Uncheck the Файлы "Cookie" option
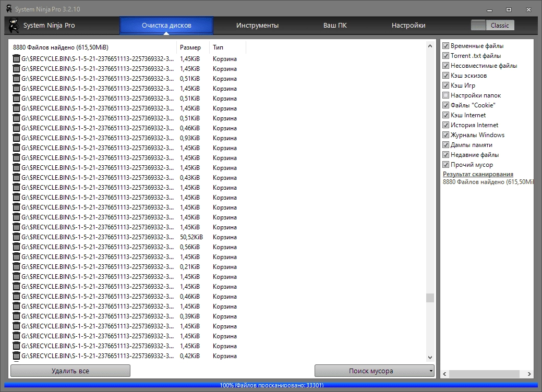 click(x=446, y=105)
